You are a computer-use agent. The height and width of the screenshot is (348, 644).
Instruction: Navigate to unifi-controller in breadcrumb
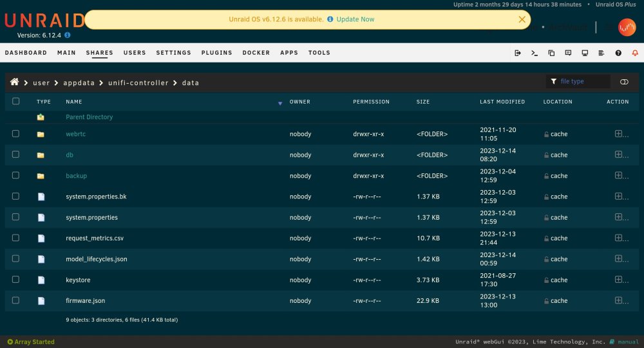[138, 82]
